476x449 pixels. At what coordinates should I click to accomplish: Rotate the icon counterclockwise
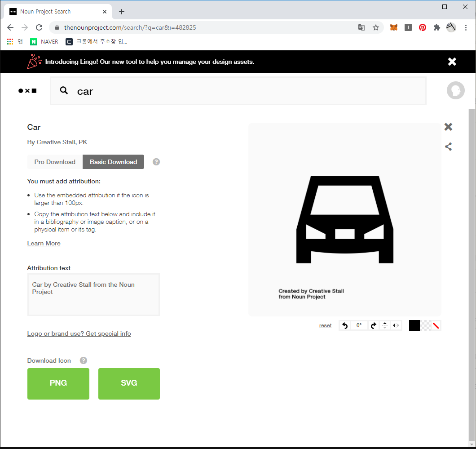(344, 325)
